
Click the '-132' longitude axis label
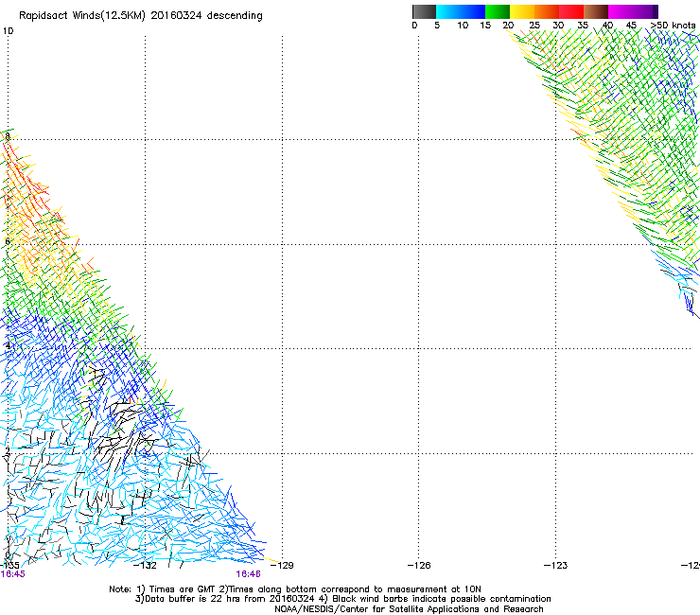coord(146,566)
